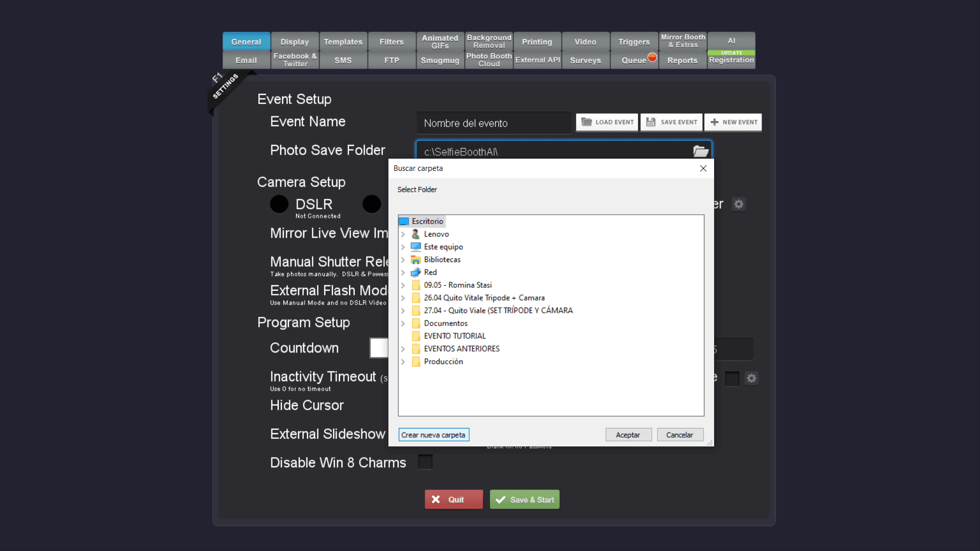Screen dimensions: 980x551
Task: Expand the 09.05 - Romina Stasi folder
Action: [403, 285]
